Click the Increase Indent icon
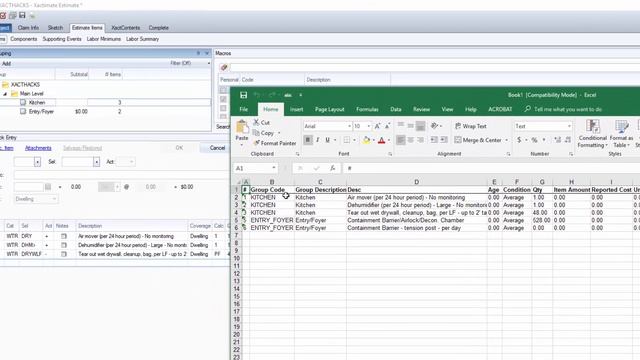Screen dimensions: 640x360 [x=444, y=140]
